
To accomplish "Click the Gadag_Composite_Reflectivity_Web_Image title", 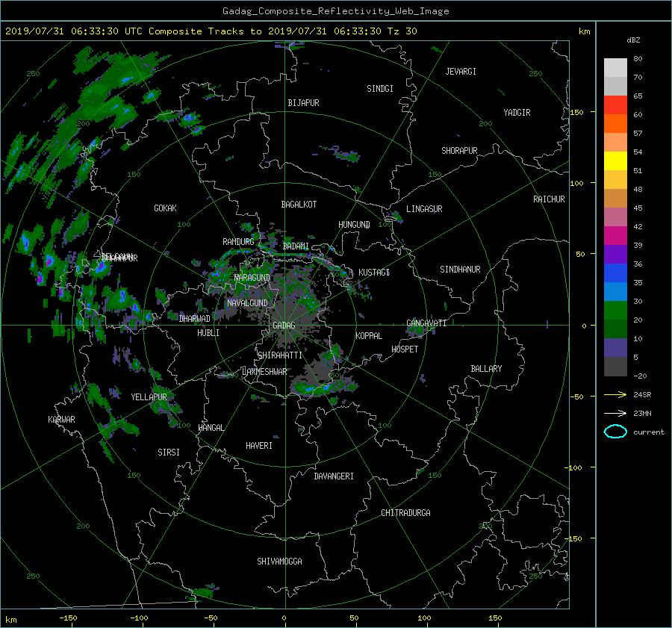I will coord(335,11).
